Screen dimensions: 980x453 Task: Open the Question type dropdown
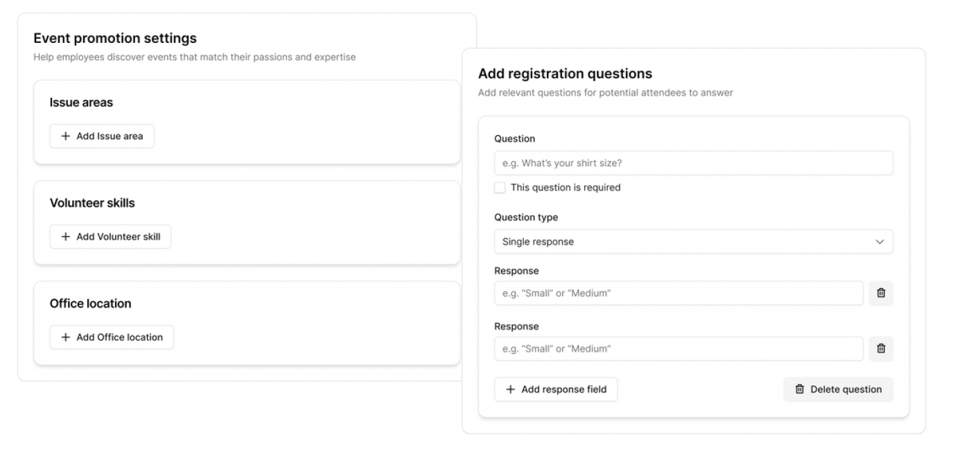point(694,242)
